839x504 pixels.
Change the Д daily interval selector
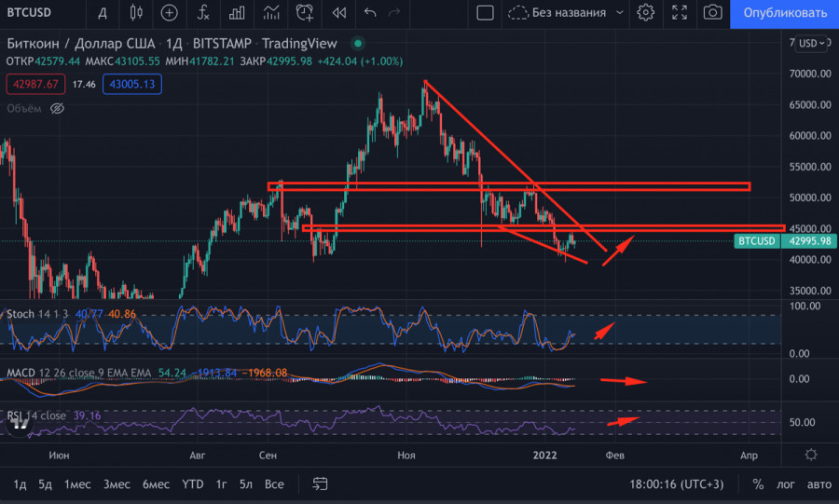[103, 12]
